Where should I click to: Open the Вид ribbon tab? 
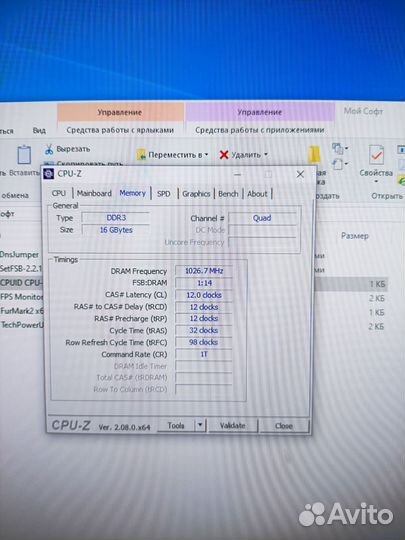[39, 131]
